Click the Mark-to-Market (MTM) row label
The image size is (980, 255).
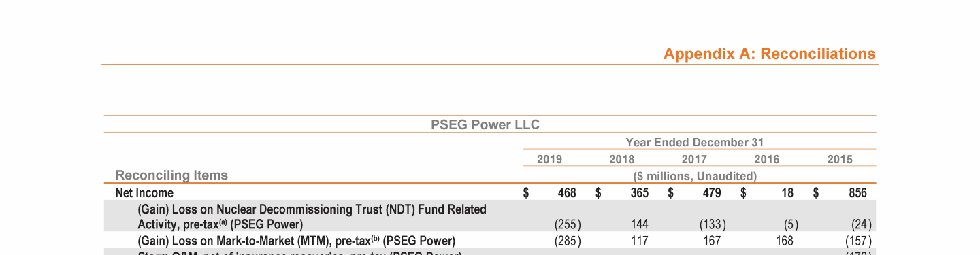click(x=296, y=241)
